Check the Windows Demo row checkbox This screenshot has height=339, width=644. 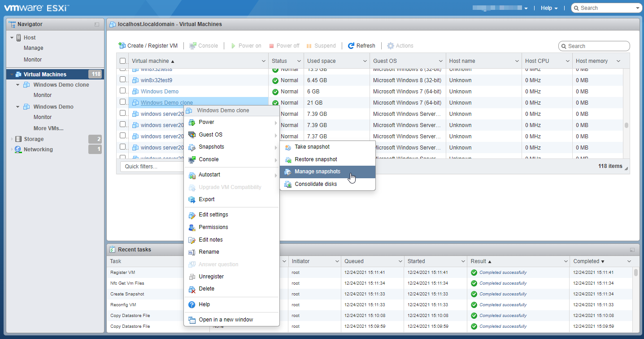(x=123, y=91)
